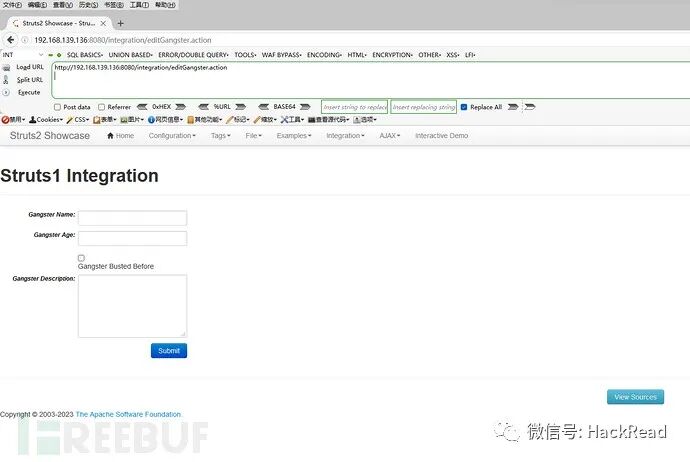Image resolution: width=690 pixels, height=462 pixels.
Task: Open the 书签 (Bookmarks) browser menu
Action: 114,5
